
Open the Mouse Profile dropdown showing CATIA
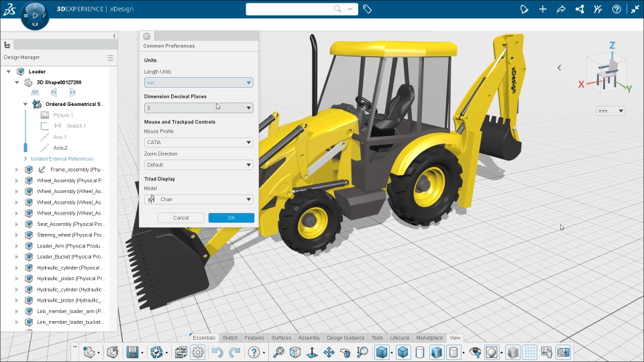click(x=199, y=142)
